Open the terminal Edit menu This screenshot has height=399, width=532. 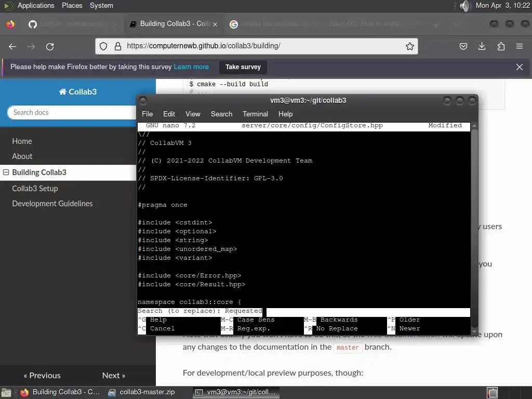click(x=169, y=114)
